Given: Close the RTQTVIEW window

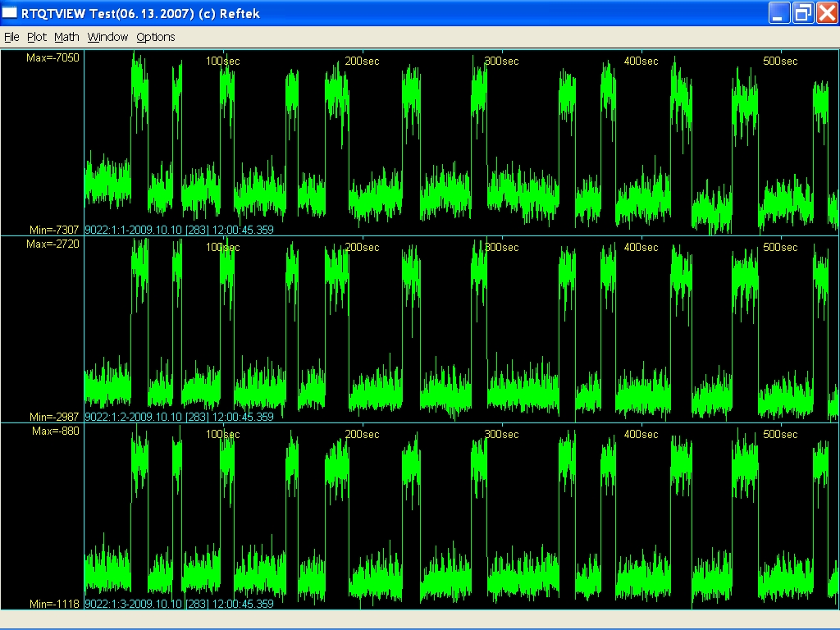Looking at the screenshot, I should (827, 13).
